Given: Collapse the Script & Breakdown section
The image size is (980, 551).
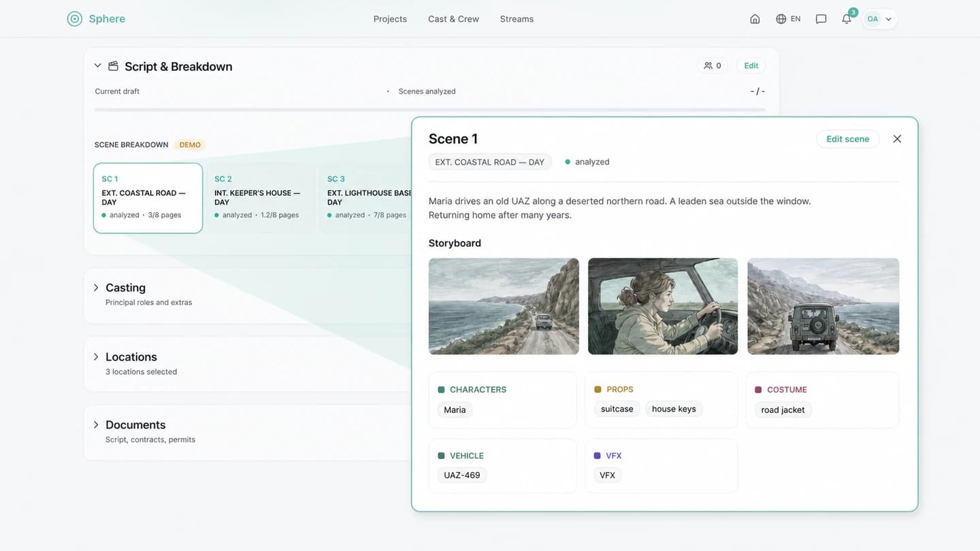Looking at the screenshot, I should pos(97,66).
